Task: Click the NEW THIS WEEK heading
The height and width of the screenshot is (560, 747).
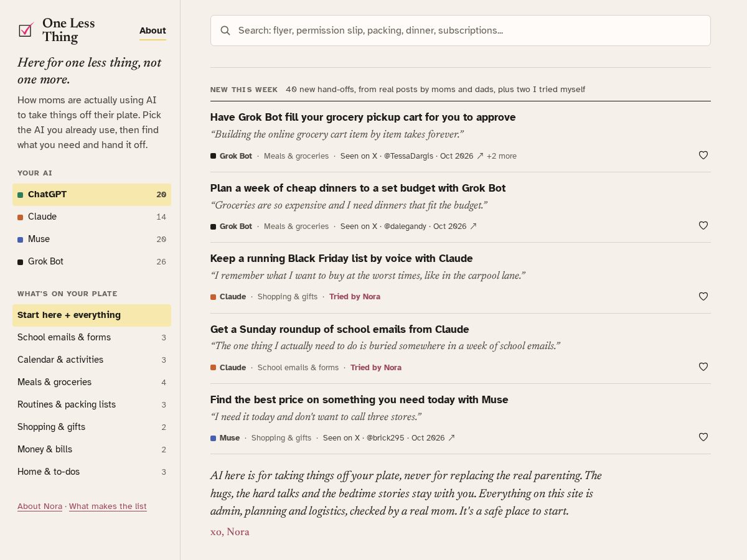Action: [244, 90]
